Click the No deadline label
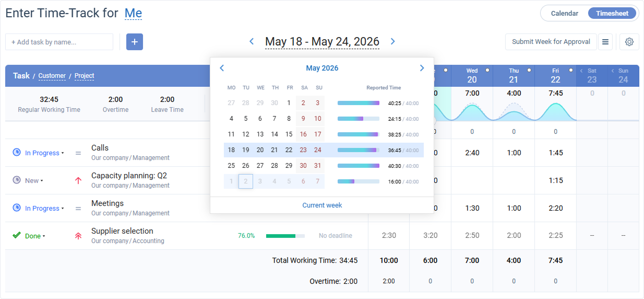 pyautogui.click(x=336, y=236)
